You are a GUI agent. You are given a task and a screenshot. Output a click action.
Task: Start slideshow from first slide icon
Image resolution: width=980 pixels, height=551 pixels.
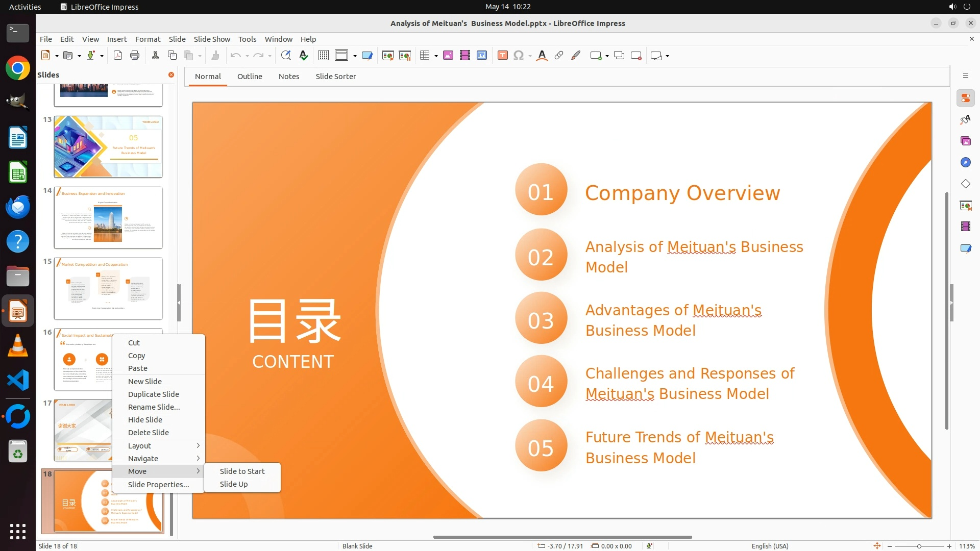[x=388, y=56]
